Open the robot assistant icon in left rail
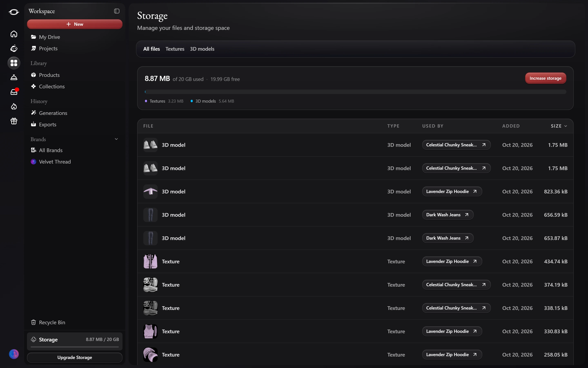Screen dimensions: 588x368 (14, 48)
